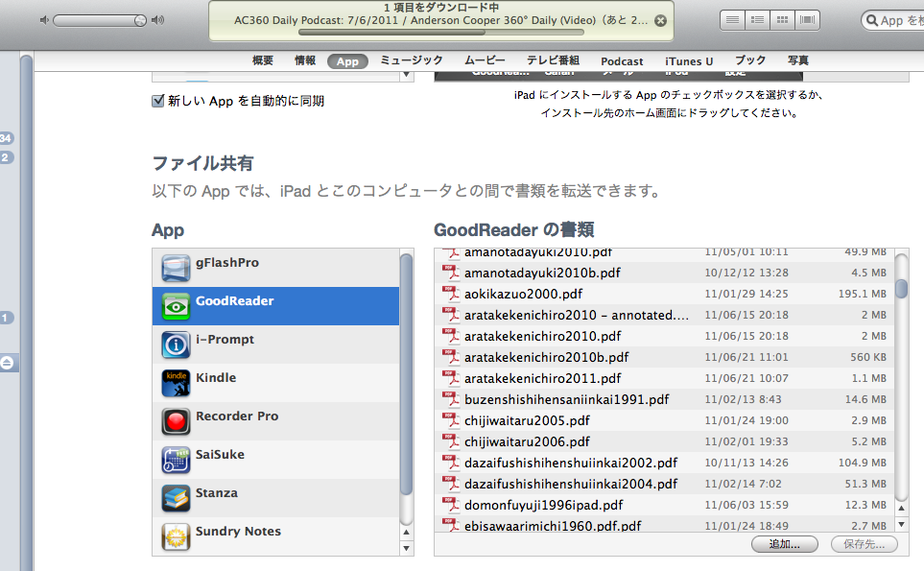Select the gFlashPro app icon
Screen dimensions: 924x571
coord(176,268)
